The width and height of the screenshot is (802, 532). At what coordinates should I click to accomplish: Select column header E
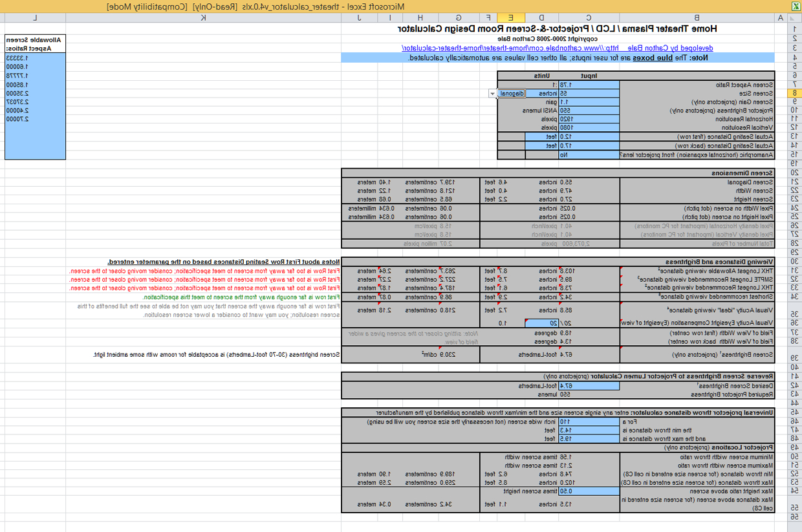[x=511, y=18]
